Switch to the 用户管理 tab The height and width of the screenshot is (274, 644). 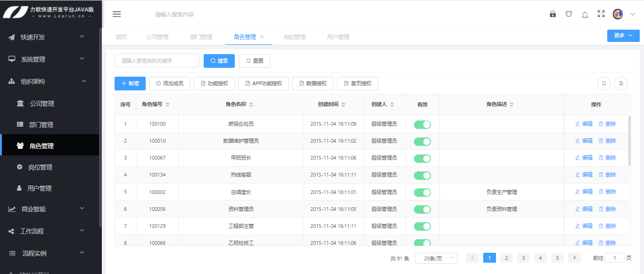point(338,37)
